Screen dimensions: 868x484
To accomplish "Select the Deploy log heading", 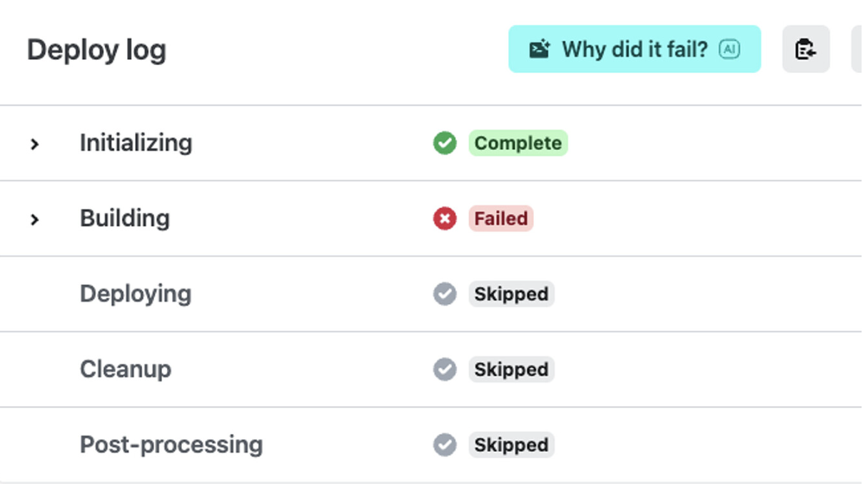I will (96, 49).
